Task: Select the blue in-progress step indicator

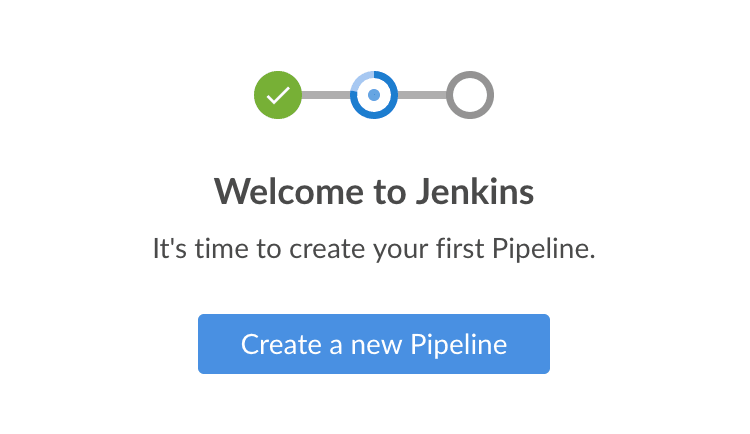Action: (x=374, y=95)
